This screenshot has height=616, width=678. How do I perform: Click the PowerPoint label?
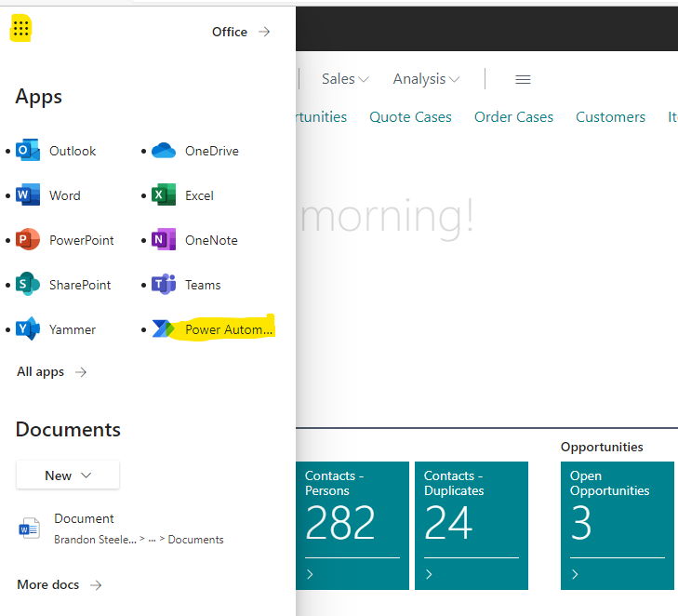[x=82, y=240]
